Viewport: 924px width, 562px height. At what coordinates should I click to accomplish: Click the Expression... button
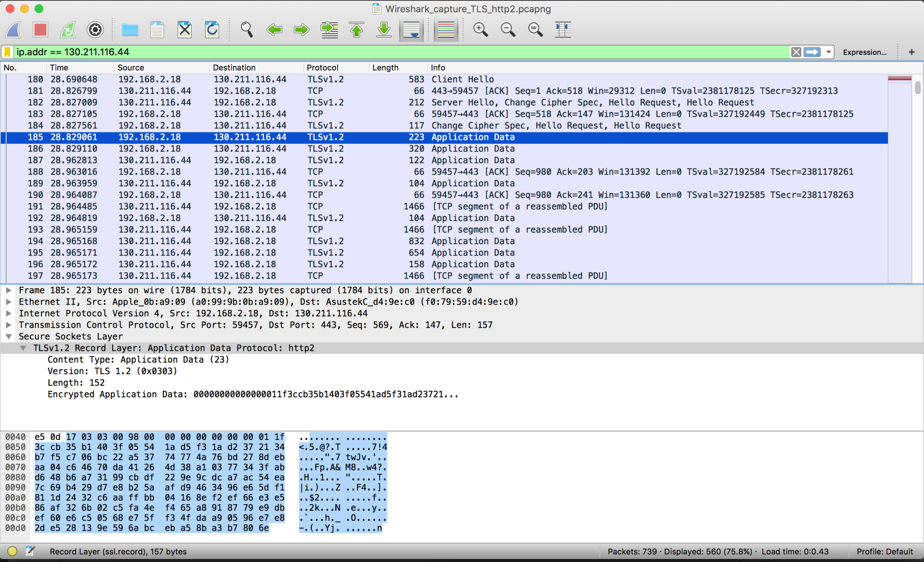click(865, 52)
